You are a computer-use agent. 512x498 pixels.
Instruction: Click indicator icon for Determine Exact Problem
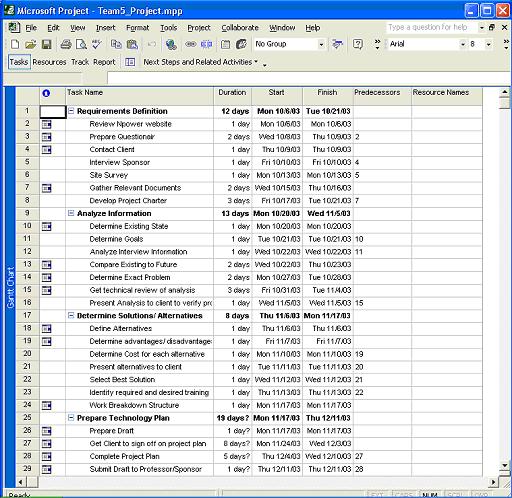47,278
